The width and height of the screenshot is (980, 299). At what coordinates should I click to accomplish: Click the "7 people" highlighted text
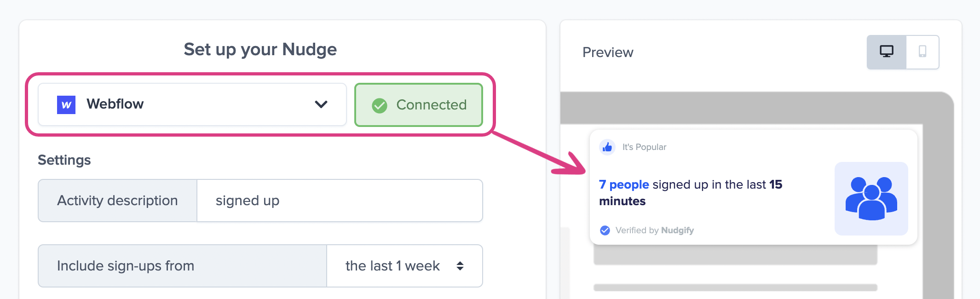point(624,184)
